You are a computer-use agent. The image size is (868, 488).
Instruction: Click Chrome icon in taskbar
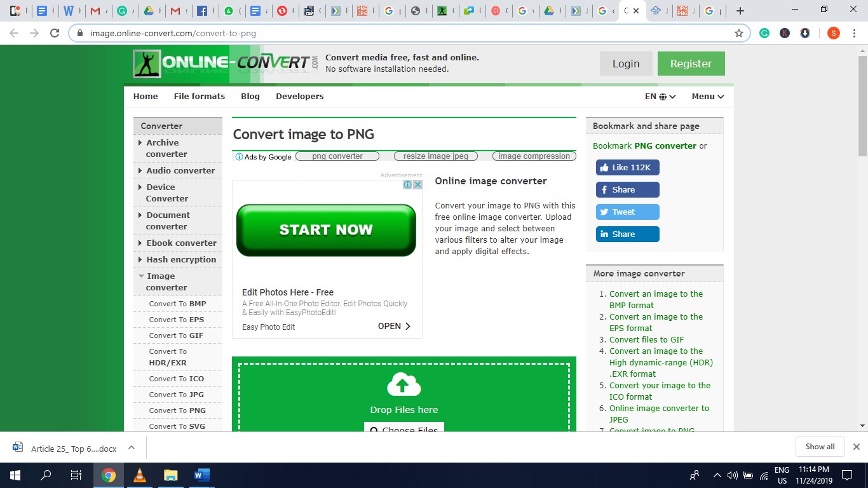(109, 475)
